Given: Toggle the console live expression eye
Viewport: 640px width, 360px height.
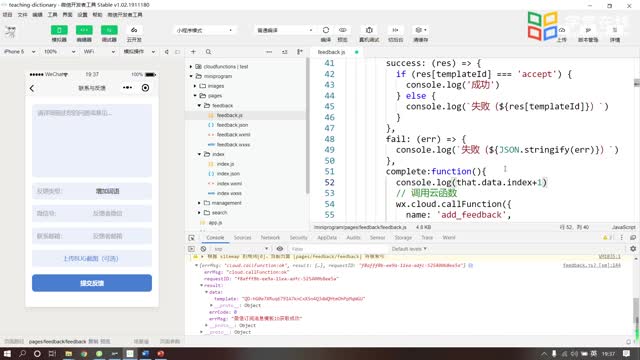Looking at the screenshot, I should [280, 249].
